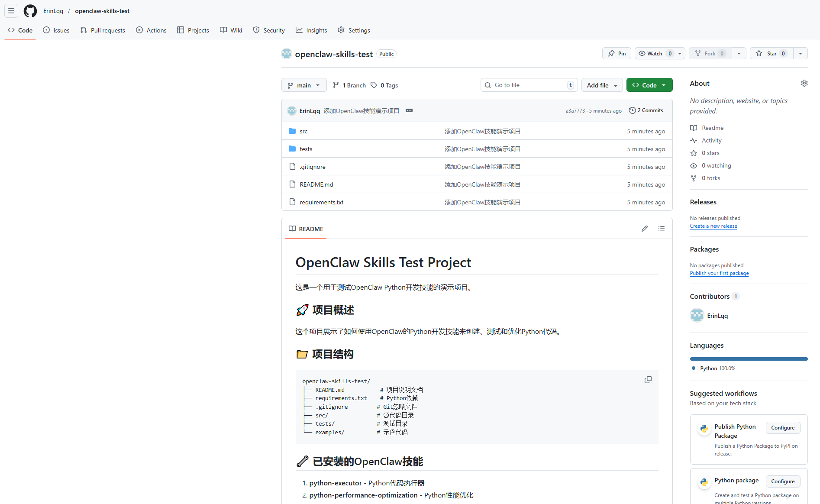
Task: Copy the project structure code block
Action: coord(648,380)
